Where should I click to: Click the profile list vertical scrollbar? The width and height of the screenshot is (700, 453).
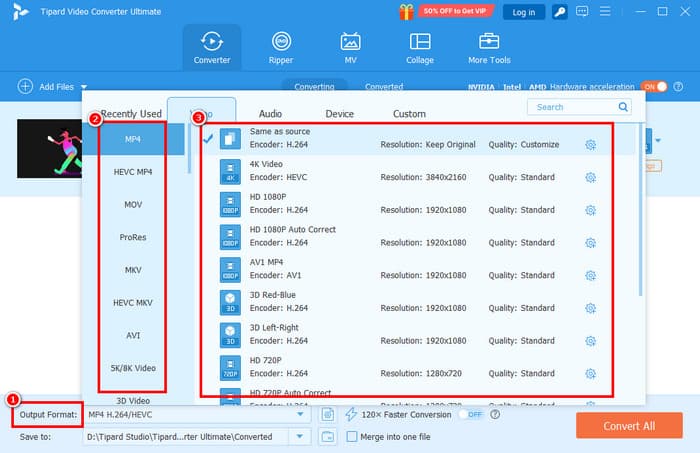pos(641,209)
